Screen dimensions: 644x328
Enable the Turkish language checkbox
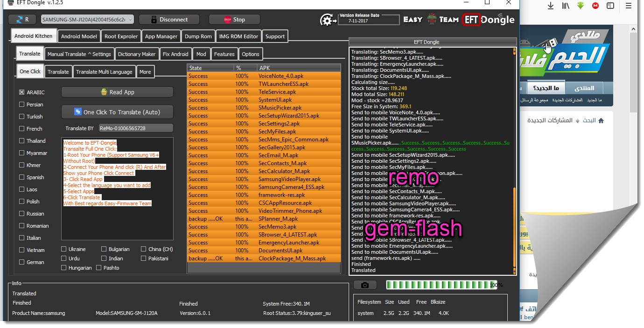[21, 117]
